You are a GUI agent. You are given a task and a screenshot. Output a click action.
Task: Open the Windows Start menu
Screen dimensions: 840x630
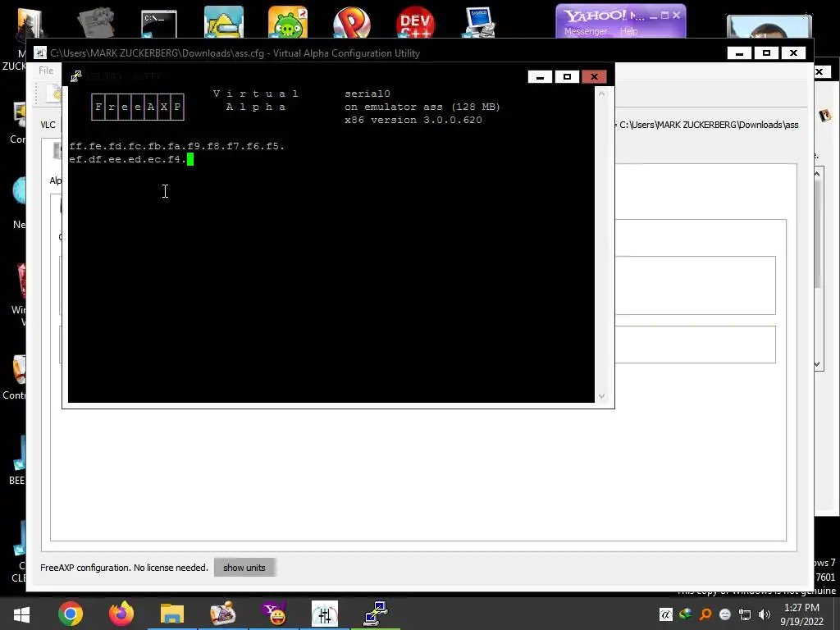[x=21, y=614]
